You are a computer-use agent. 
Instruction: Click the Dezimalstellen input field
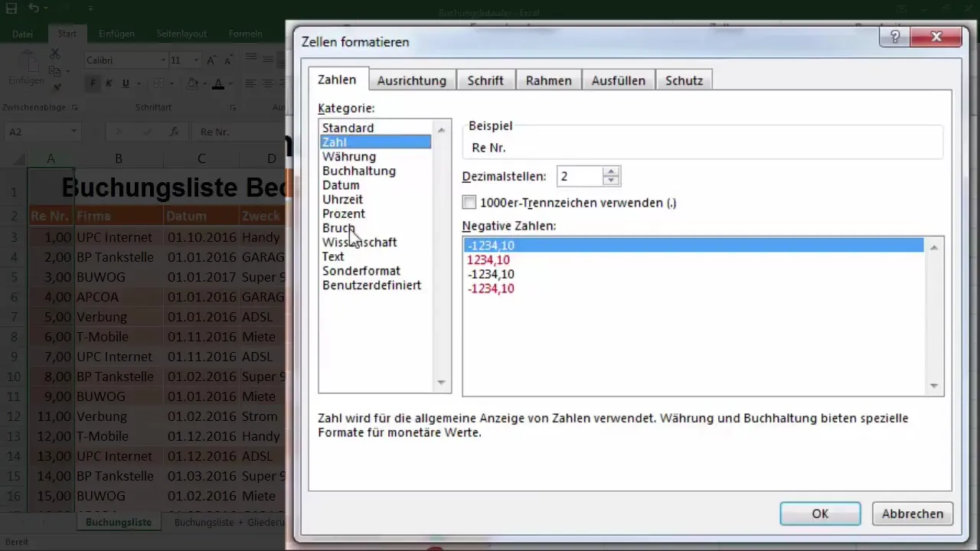coord(580,176)
